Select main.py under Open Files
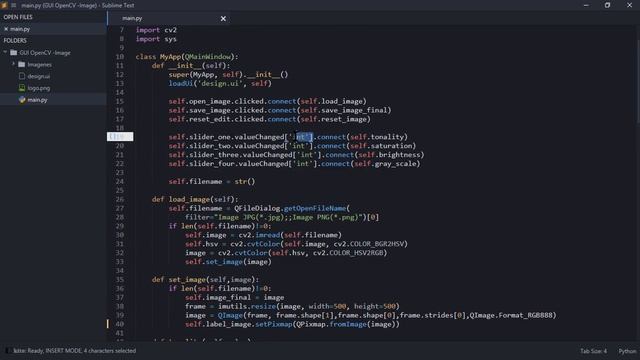Screen dimensions: 640x360 tap(20, 29)
